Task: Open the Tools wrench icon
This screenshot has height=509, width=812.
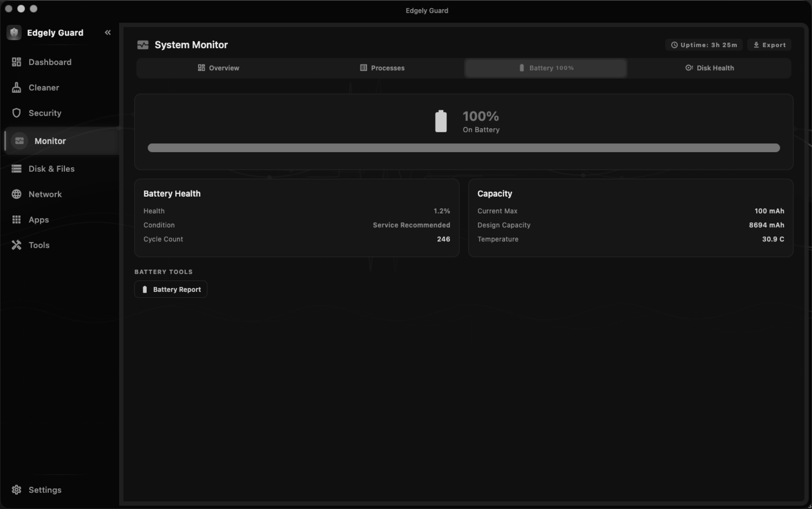Action: (x=16, y=245)
